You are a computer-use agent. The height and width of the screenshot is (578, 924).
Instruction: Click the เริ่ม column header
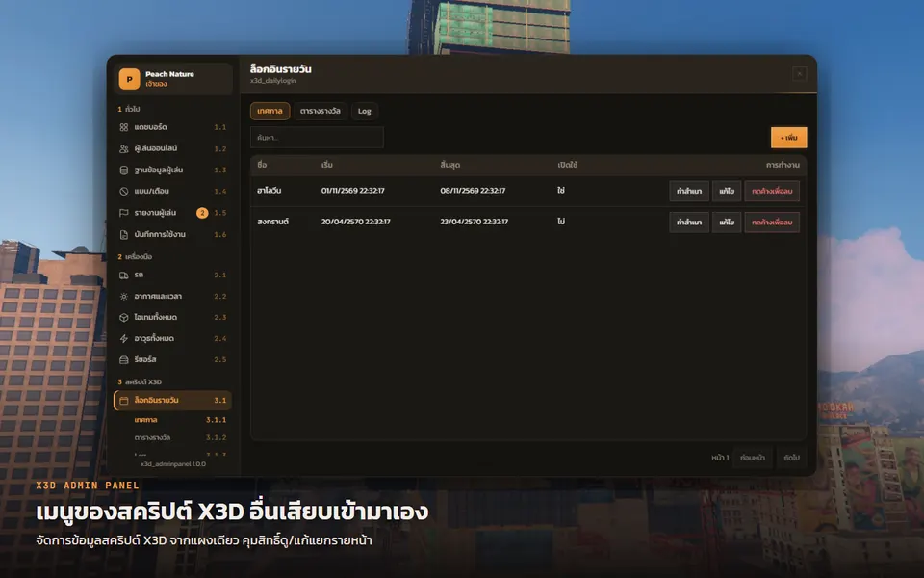tap(327, 165)
